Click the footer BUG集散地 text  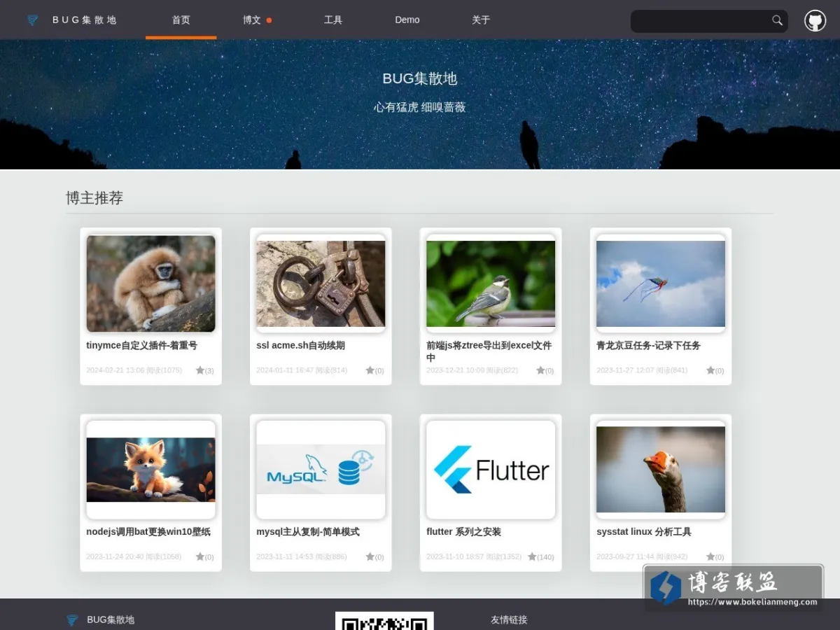tap(111, 620)
